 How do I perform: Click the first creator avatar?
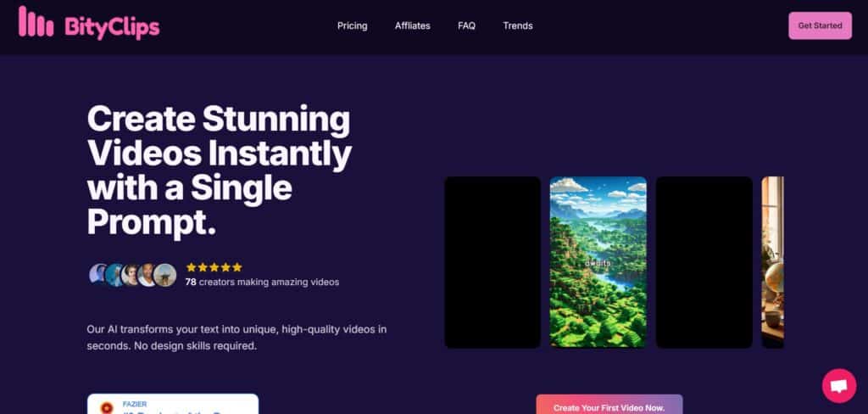98,275
